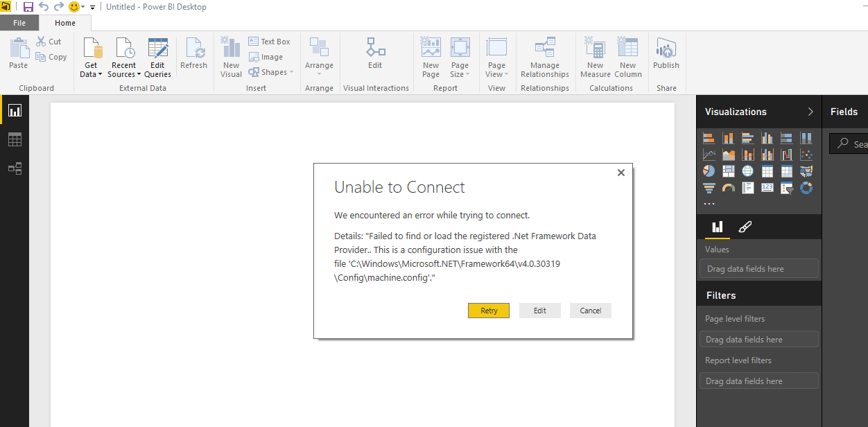Image resolution: width=868 pixels, height=427 pixels.
Task: Select the Gauge visualization
Action: point(728,188)
